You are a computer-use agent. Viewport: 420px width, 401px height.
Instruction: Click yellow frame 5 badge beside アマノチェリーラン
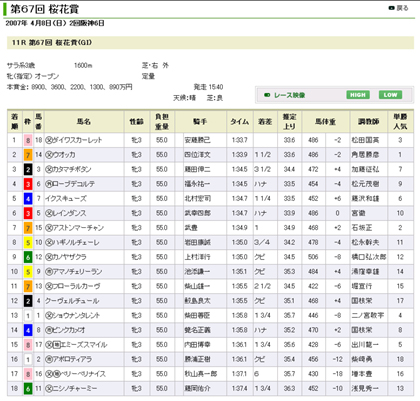(28, 272)
